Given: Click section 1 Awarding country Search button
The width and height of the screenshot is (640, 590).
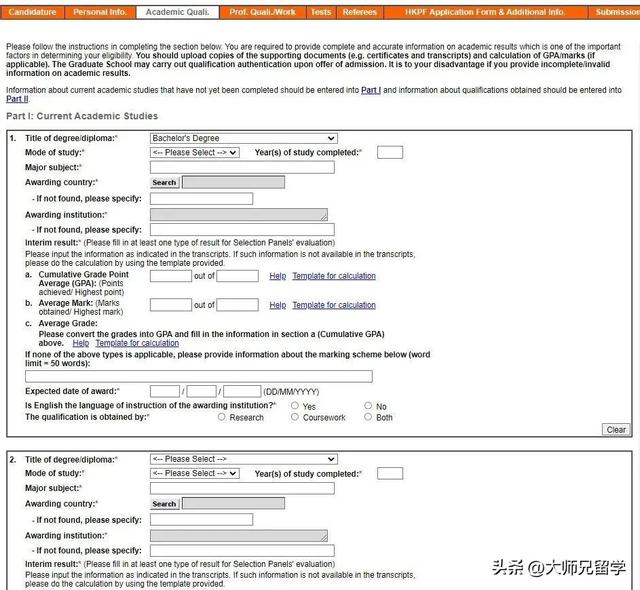Looking at the screenshot, I should pos(164,182).
